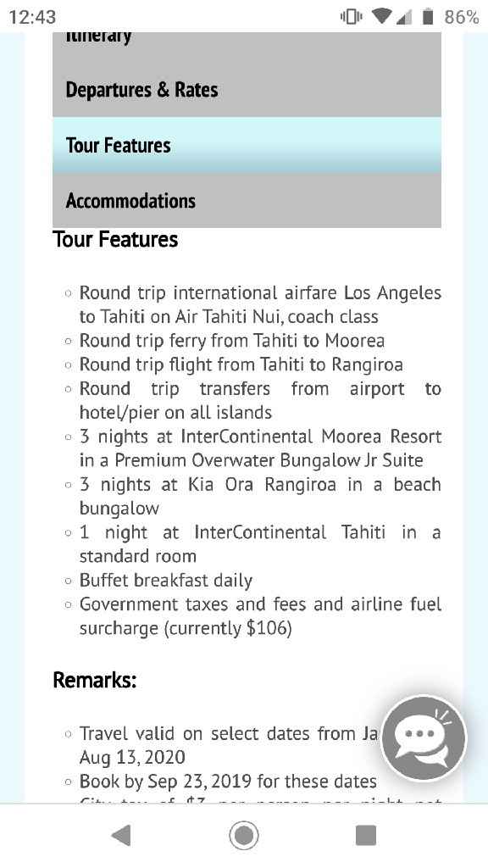Open the chat assistant bubble
This screenshot has height=868, width=488.
(x=423, y=738)
